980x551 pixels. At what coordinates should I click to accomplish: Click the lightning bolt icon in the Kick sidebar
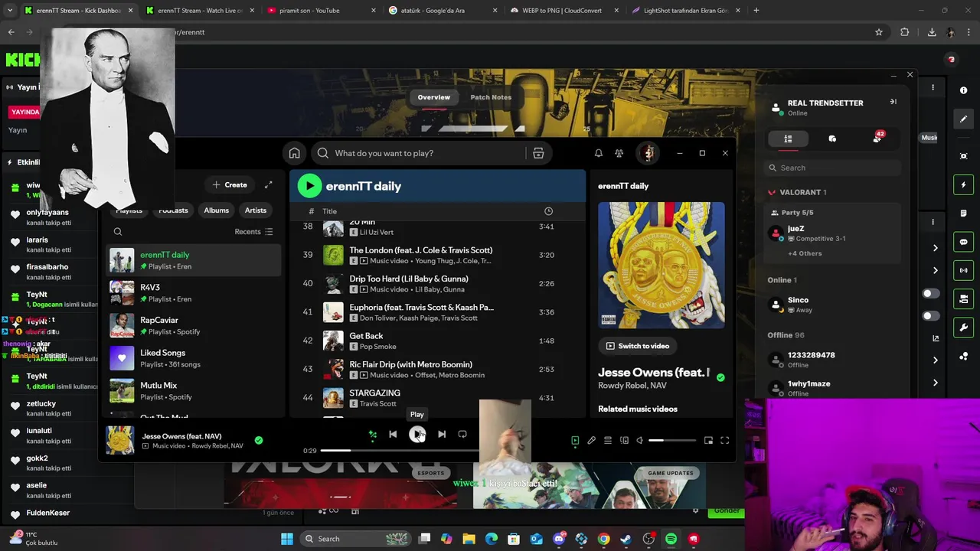pyautogui.click(x=963, y=184)
